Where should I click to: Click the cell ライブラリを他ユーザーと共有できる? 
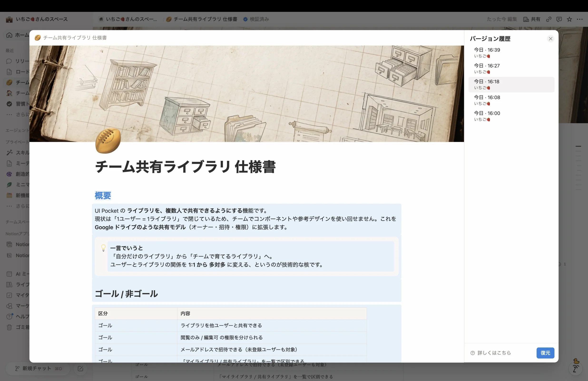(272, 326)
